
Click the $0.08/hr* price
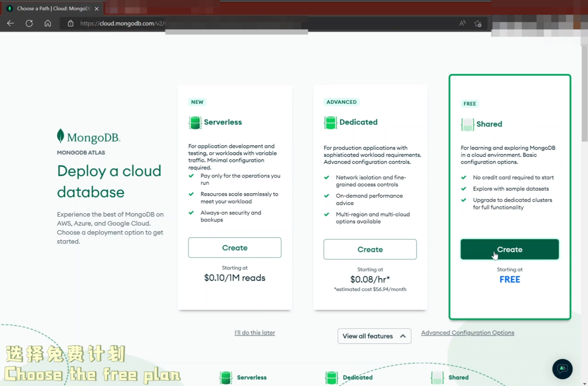point(370,279)
